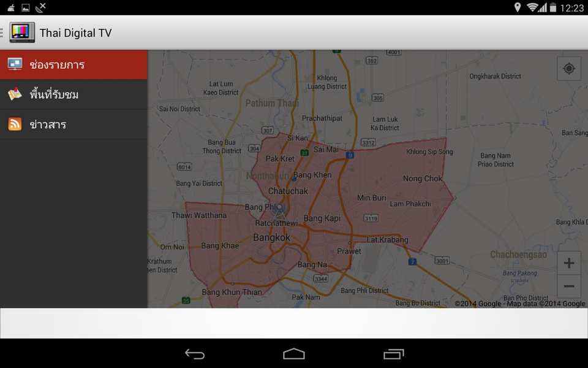Viewport: 588px width, 368px height.
Task: Close the navigation drawer via hamburger icon
Action: pos(2,33)
